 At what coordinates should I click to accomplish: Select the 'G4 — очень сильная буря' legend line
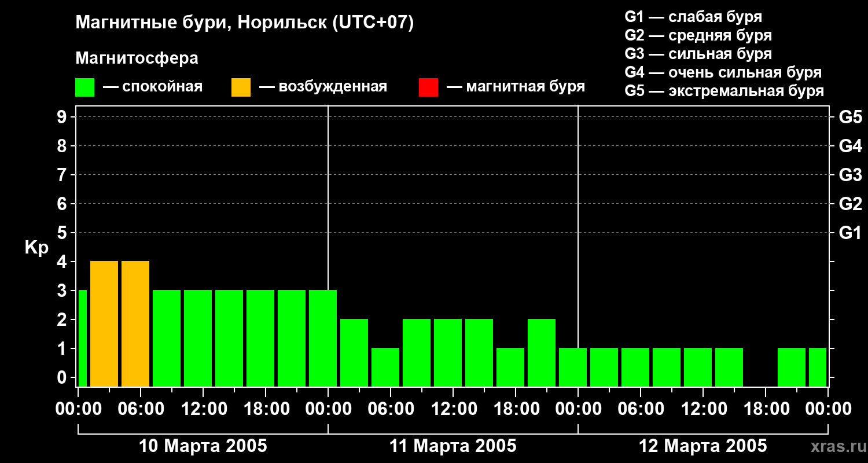click(723, 72)
